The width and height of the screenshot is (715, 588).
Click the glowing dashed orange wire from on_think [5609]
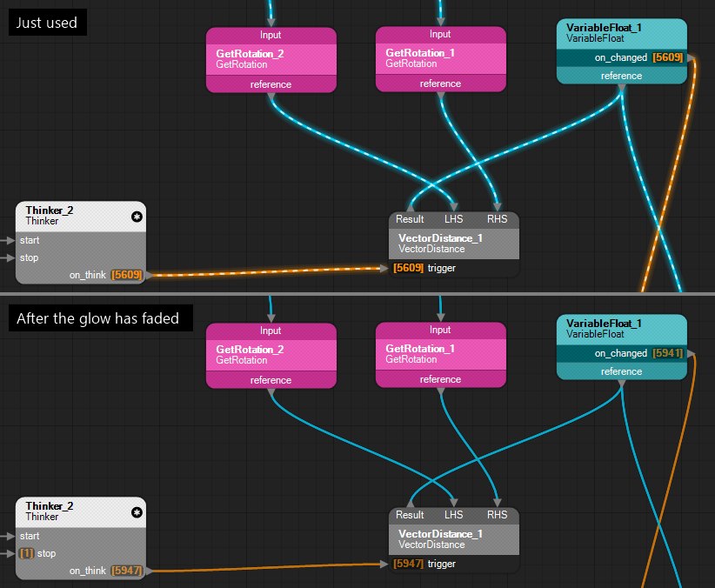tap(267, 271)
